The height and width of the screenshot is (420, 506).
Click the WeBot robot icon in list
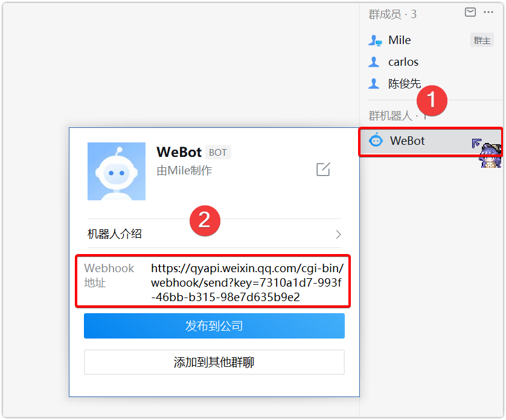[x=376, y=141]
